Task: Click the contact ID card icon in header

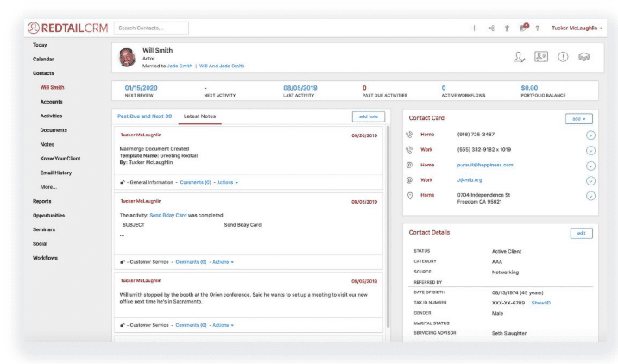Action: [541, 57]
